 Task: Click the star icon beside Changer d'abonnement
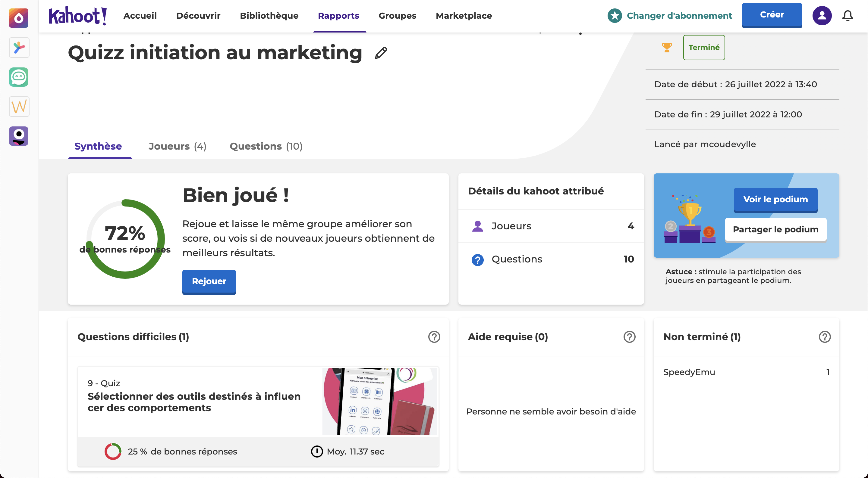click(615, 15)
